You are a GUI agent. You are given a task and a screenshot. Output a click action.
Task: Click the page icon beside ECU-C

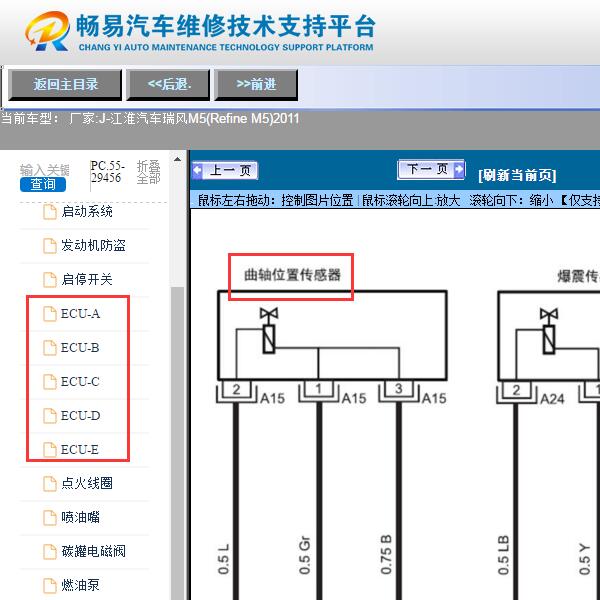50,382
